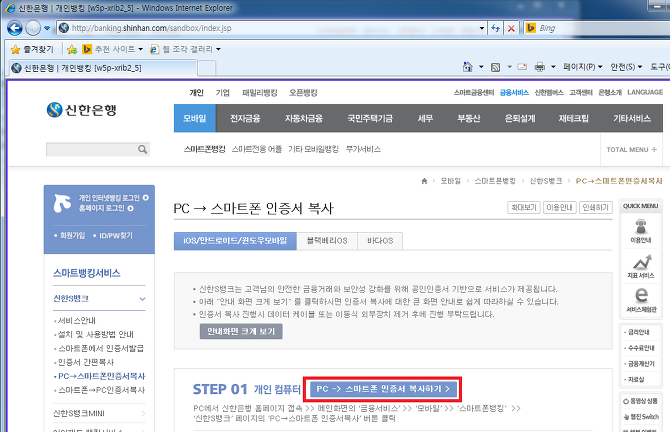This screenshot has width=670, height=432.
Task: Click the Read mail icon in command bar
Action: pos(522,67)
